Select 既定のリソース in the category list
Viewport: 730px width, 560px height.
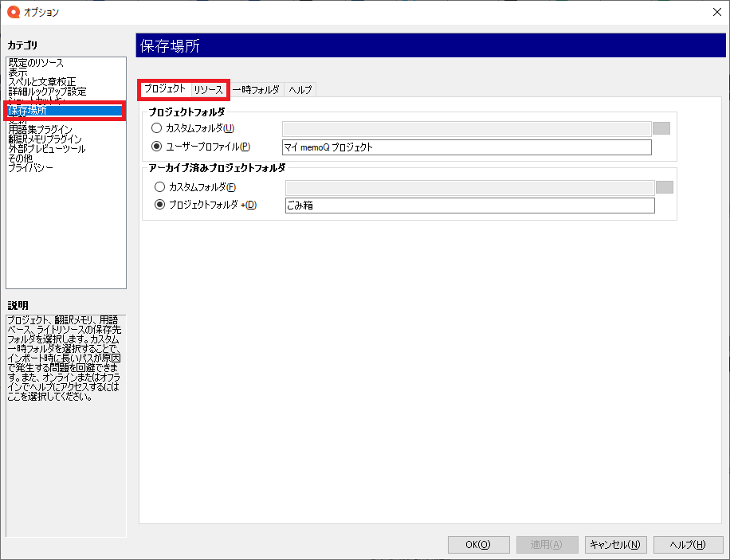click(36, 62)
